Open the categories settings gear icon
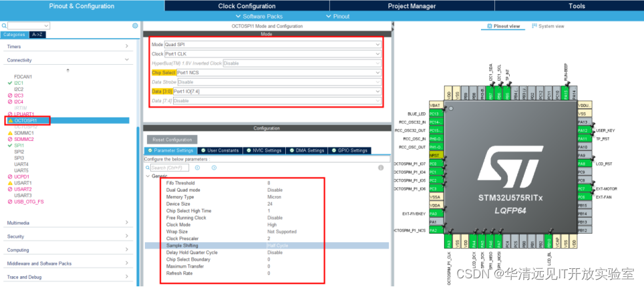The image size is (644, 287). (135, 25)
